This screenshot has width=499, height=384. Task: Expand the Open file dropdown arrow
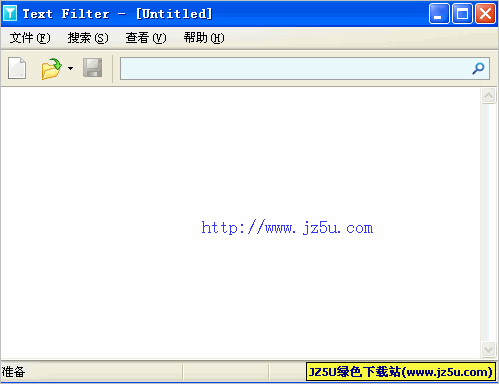coord(70,68)
